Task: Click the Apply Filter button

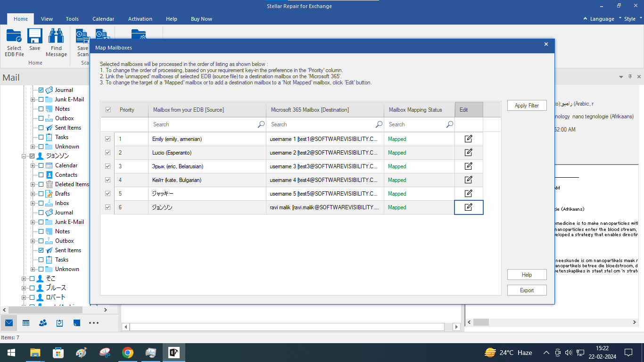Action: [527, 106]
